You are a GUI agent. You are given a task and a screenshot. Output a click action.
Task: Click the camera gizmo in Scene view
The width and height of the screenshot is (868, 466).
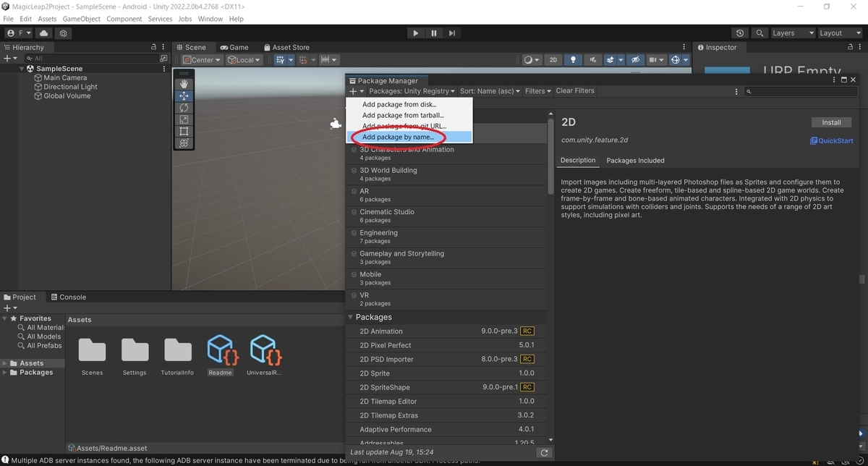pyautogui.click(x=335, y=124)
